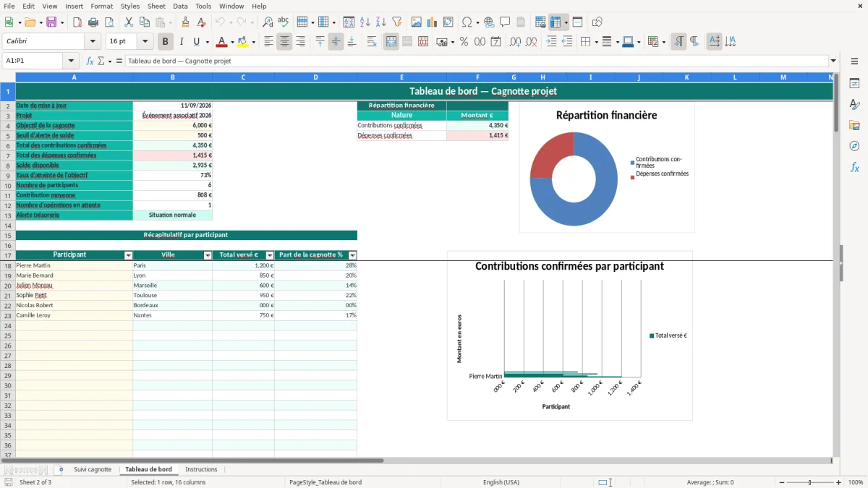Click the Background Color yellow swatch button

click(243, 42)
